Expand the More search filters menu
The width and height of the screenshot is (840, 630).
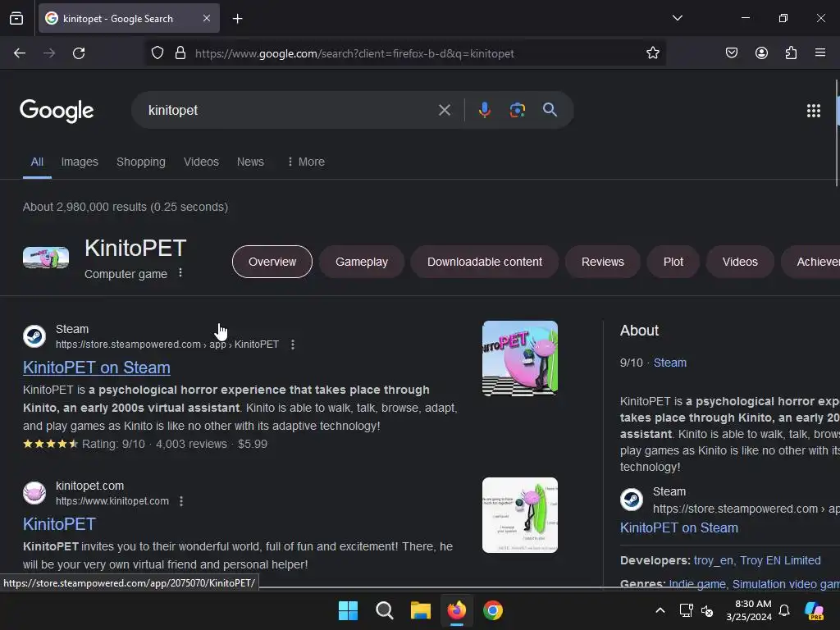click(306, 162)
